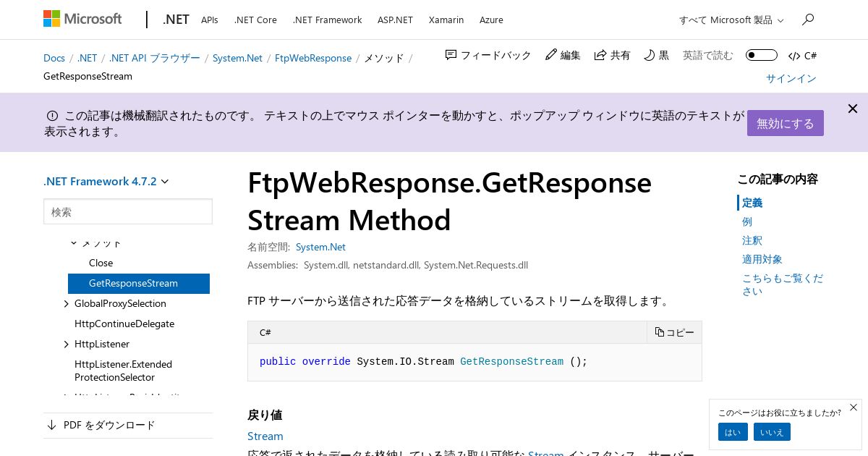Click PDF をダウンロード

click(x=109, y=425)
